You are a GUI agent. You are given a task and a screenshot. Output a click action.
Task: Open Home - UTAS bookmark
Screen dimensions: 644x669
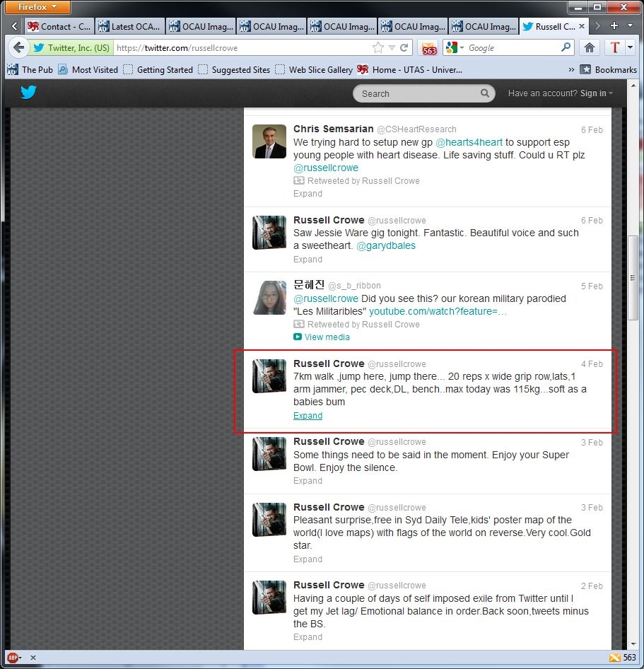tap(409, 69)
